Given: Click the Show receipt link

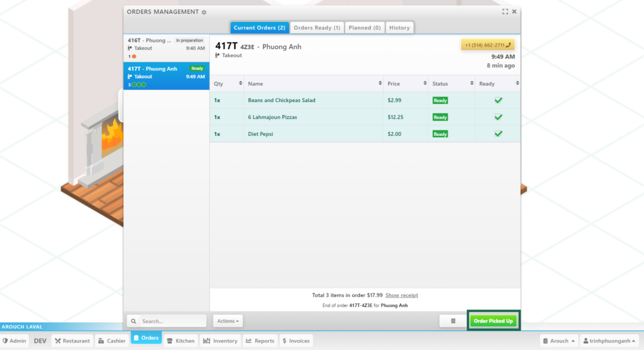Looking at the screenshot, I should (401, 295).
